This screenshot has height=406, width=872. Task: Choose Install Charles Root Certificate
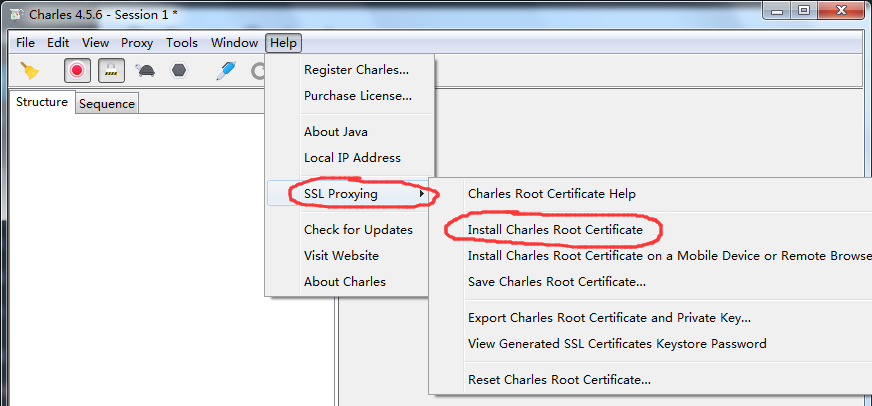pyautogui.click(x=553, y=230)
